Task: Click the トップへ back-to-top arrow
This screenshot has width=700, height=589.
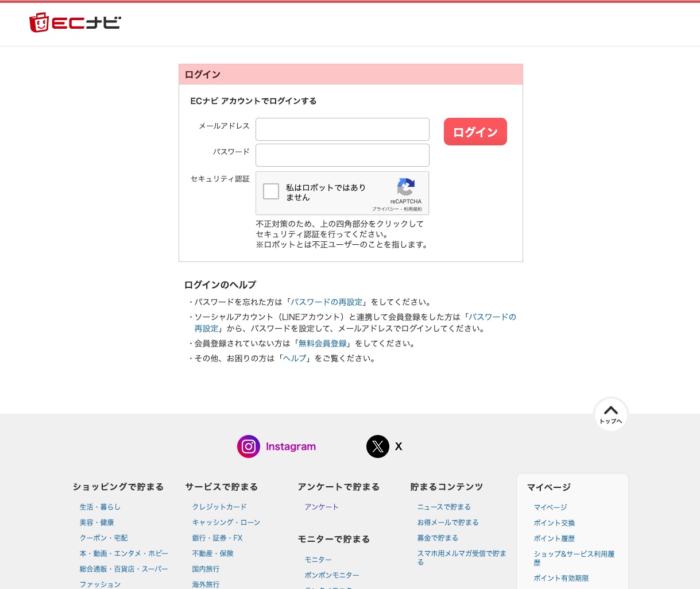Action: (x=610, y=412)
